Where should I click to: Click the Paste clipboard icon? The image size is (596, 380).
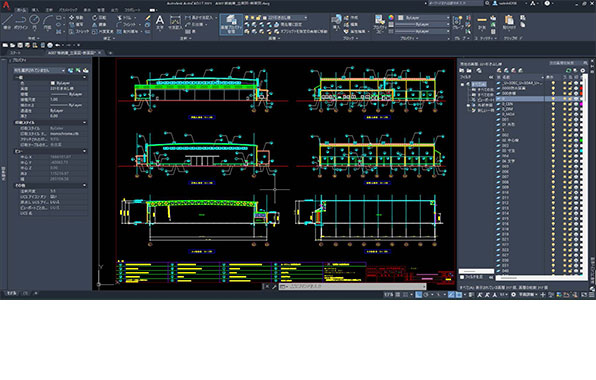click(x=509, y=22)
